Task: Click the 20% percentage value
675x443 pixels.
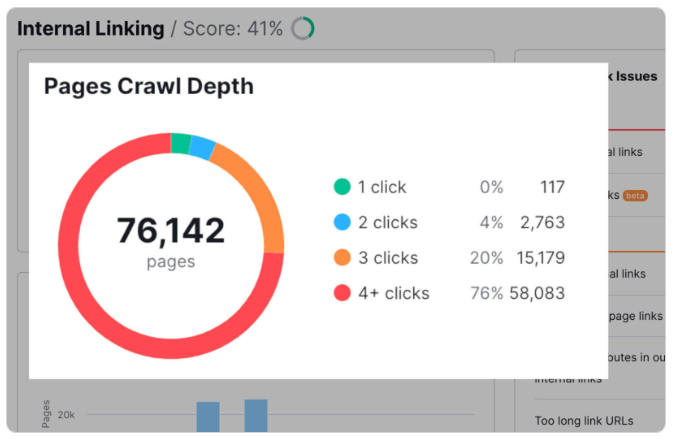Action: 486,257
